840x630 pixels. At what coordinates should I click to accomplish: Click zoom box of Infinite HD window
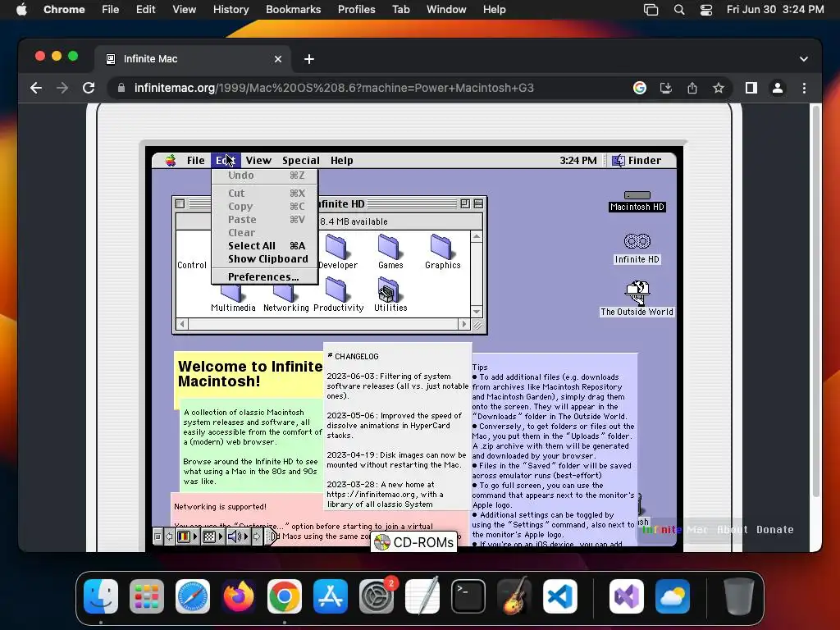point(465,203)
